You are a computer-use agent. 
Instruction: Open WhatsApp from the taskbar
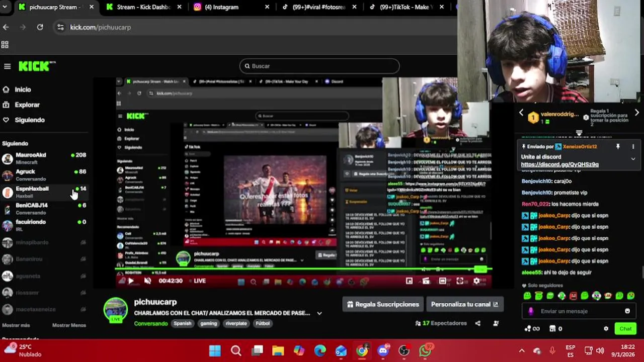(425, 350)
